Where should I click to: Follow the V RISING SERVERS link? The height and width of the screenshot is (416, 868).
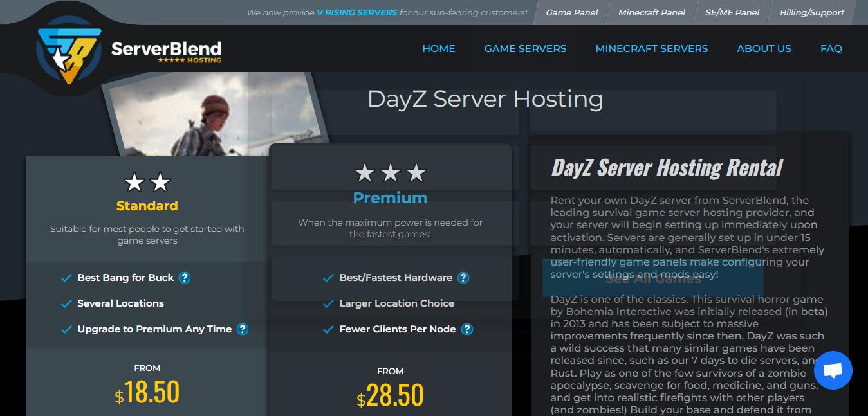[357, 12]
